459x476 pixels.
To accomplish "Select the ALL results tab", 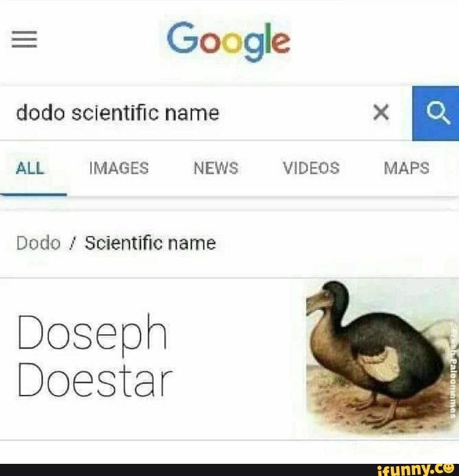I will pos(30,168).
